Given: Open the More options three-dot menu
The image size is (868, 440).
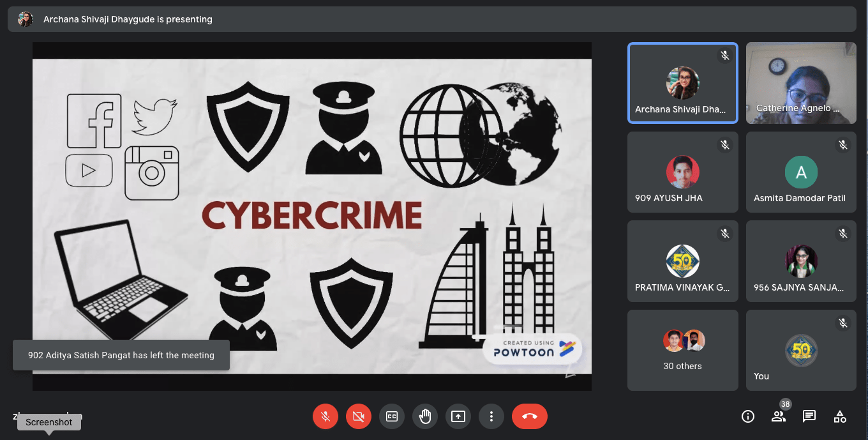Looking at the screenshot, I should 491,416.
